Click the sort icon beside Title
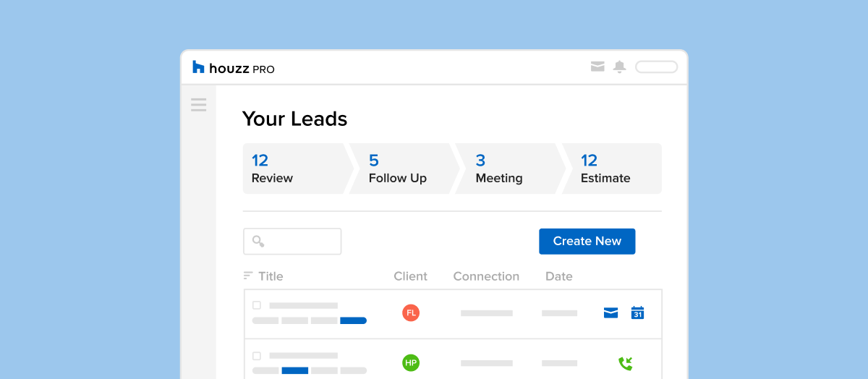Image resolution: width=868 pixels, height=379 pixels. 248,276
